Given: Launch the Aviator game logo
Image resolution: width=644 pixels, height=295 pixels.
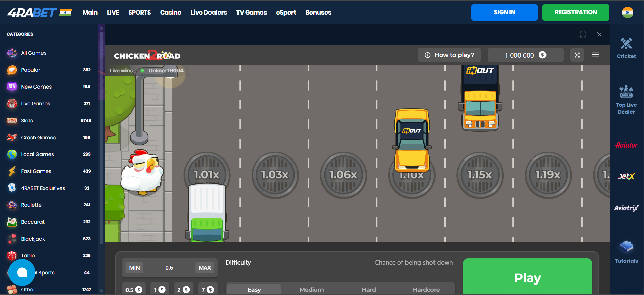Looking at the screenshot, I should [626, 145].
